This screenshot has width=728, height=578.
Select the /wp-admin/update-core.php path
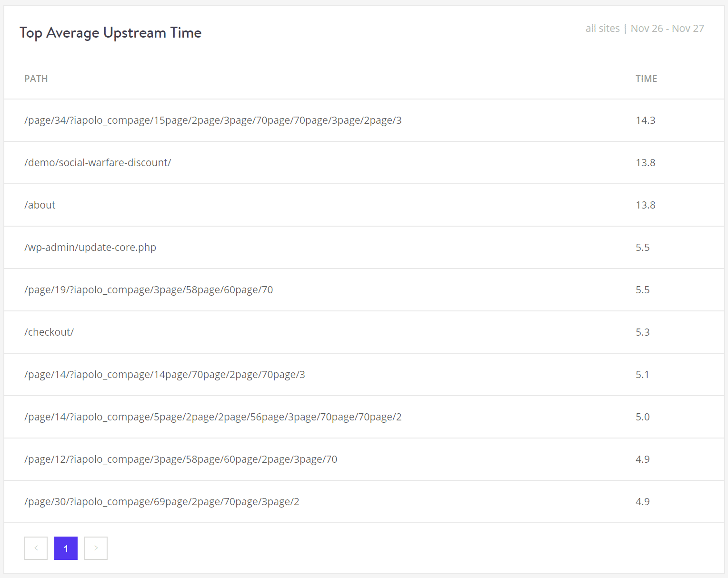pos(90,248)
